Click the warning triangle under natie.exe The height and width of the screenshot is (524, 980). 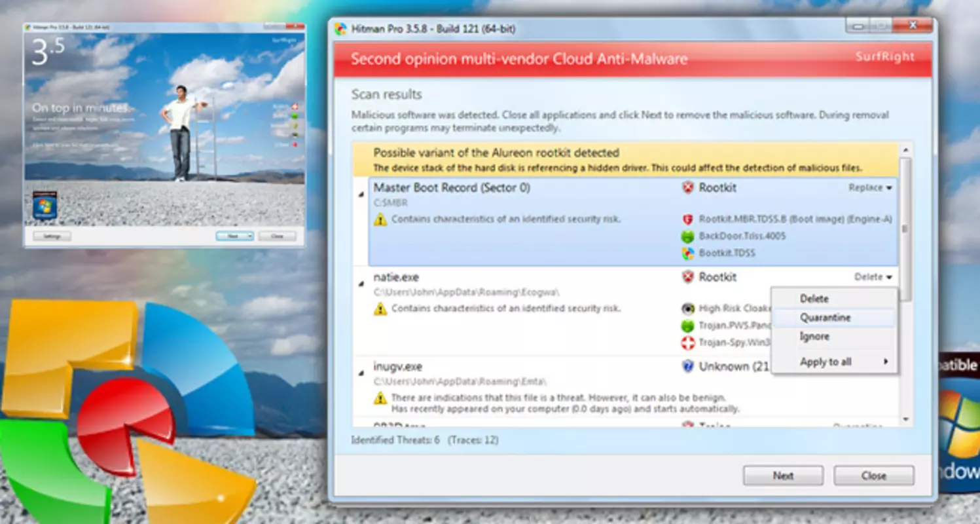click(x=380, y=309)
